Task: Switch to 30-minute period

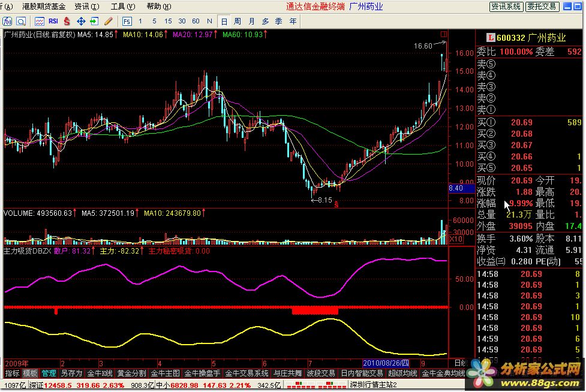Action: 182,22
